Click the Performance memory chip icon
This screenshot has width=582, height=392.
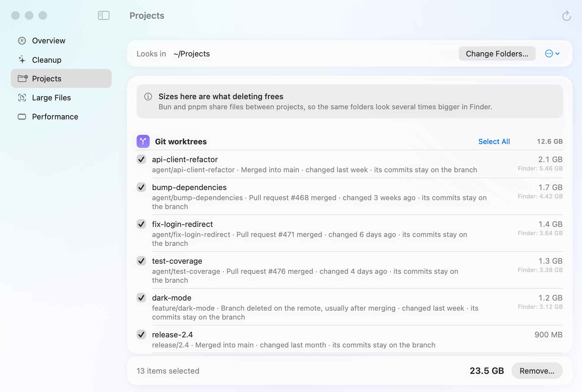(22, 117)
